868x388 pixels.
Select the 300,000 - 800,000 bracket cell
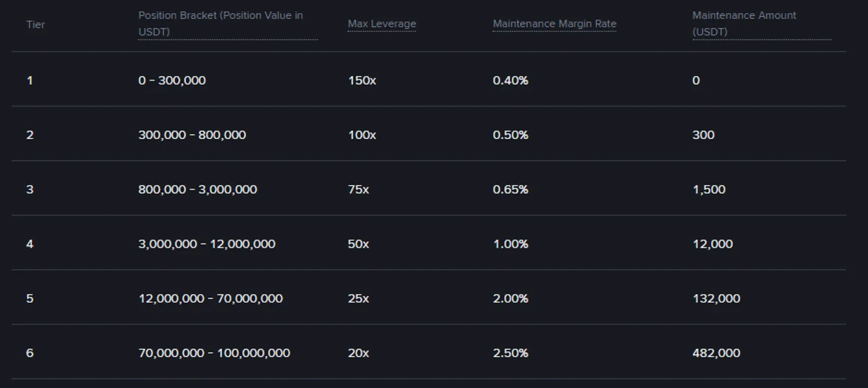(192, 135)
